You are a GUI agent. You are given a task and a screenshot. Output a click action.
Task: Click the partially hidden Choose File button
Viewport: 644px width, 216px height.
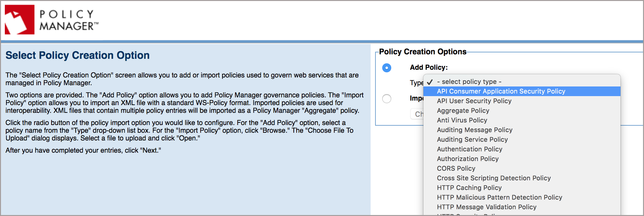(417, 114)
